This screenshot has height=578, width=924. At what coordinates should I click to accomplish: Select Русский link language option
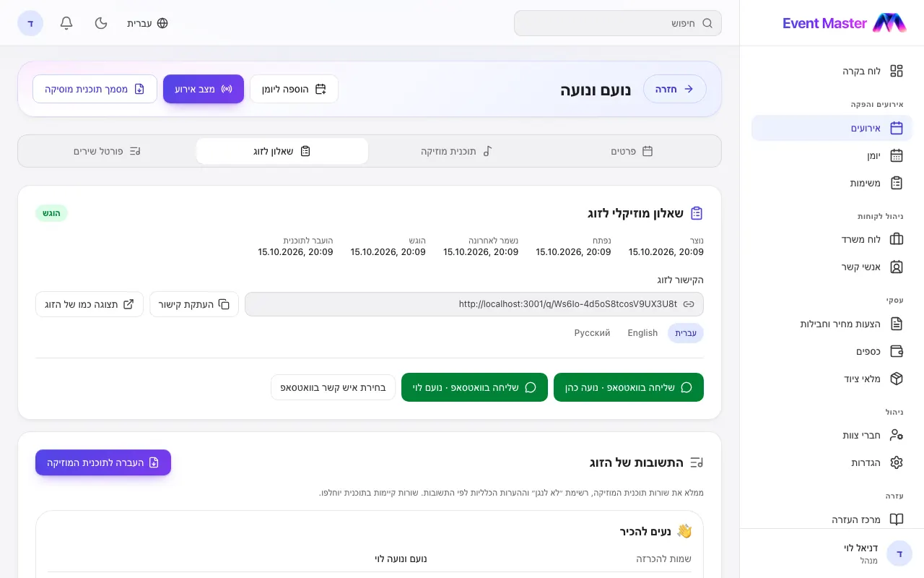coord(593,333)
